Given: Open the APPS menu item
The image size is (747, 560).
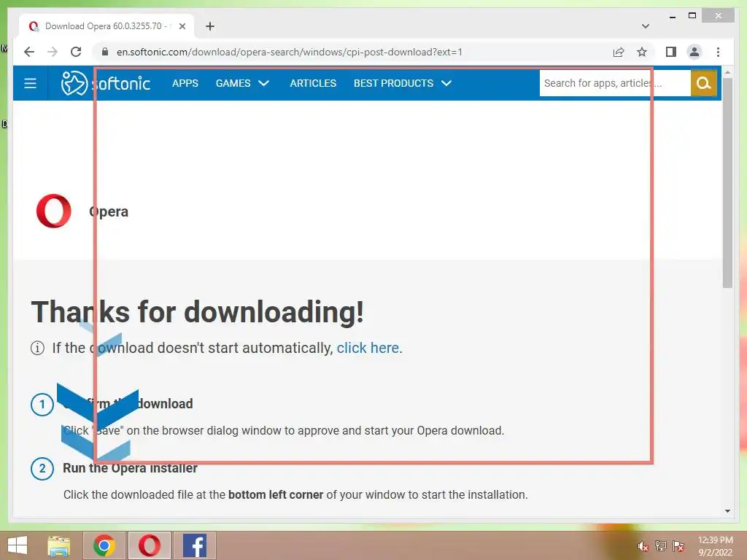Looking at the screenshot, I should tap(185, 83).
